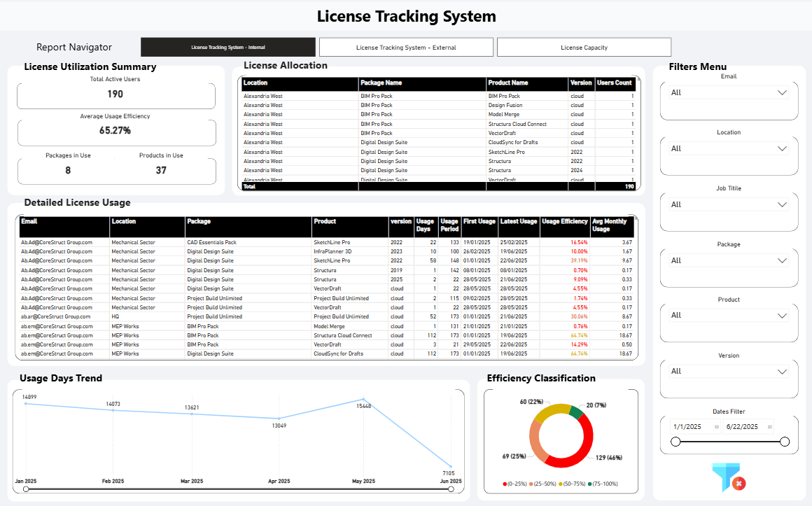Screen dimensions: 812x506
Task: Toggle the (0–25%) legend marker
Action: point(505,484)
